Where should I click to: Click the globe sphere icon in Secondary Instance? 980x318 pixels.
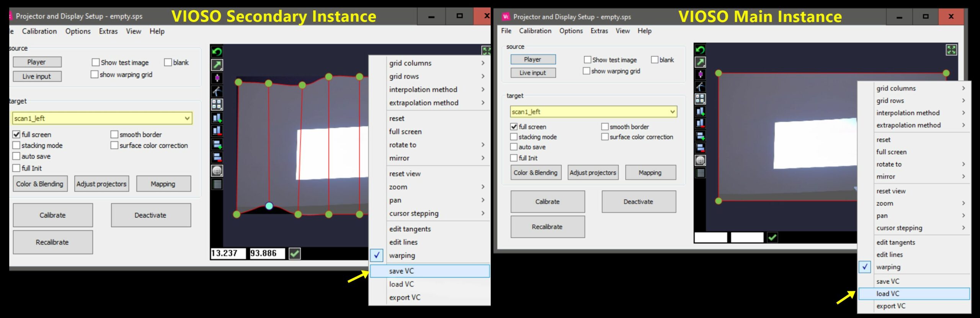pos(217,170)
